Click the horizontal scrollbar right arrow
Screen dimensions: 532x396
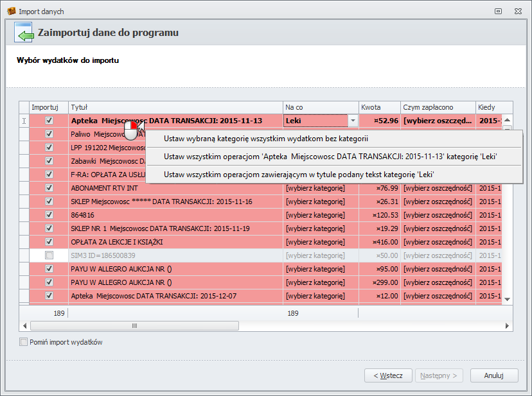tap(507, 325)
